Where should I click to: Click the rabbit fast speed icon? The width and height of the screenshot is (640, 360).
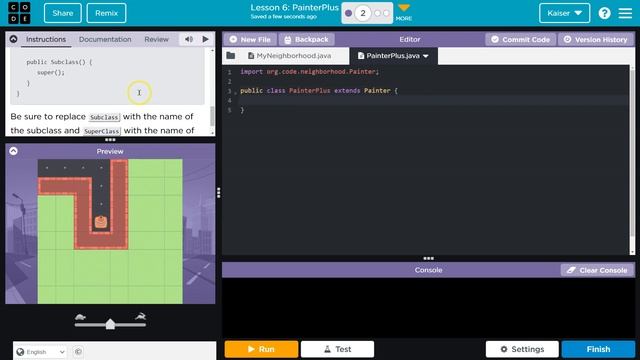tap(140, 316)
